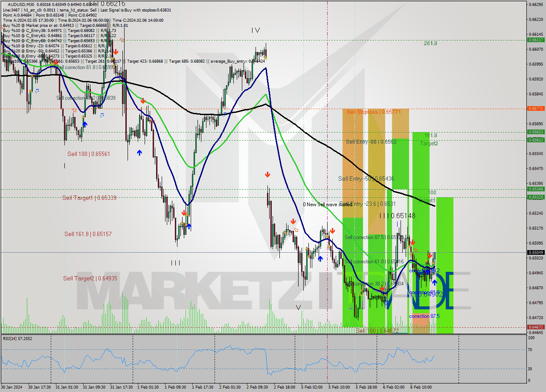Click the 0.66295 price axis value
This screenshot has width=546, height=392.
pos(536,5)
